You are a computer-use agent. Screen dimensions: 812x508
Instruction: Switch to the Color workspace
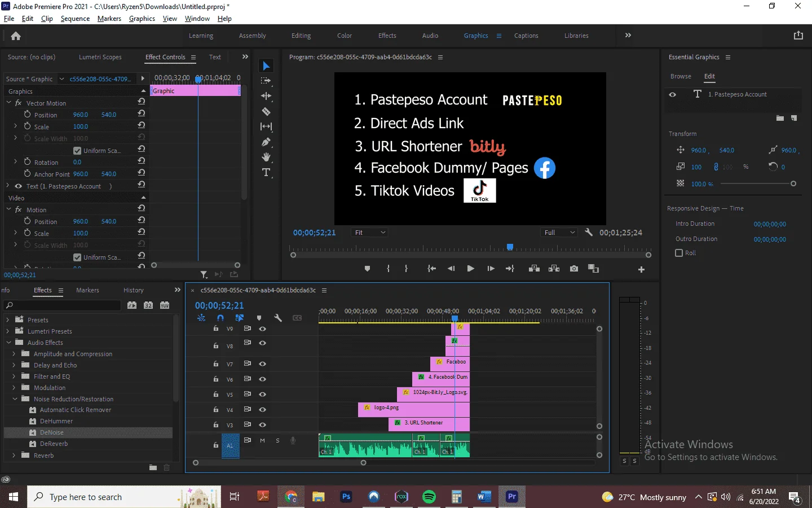[345, 36]
